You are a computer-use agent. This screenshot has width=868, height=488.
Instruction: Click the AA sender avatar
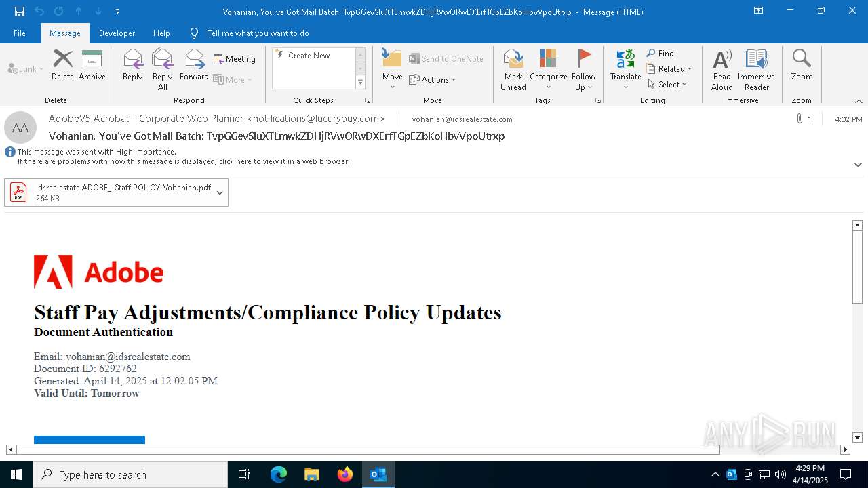click(x=20, y=127)
